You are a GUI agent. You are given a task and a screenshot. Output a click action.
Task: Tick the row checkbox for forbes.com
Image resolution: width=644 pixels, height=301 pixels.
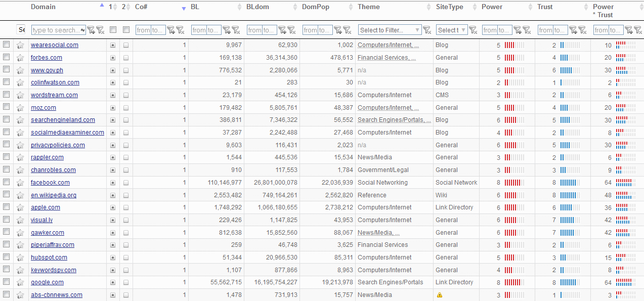(x=7, y=57)
